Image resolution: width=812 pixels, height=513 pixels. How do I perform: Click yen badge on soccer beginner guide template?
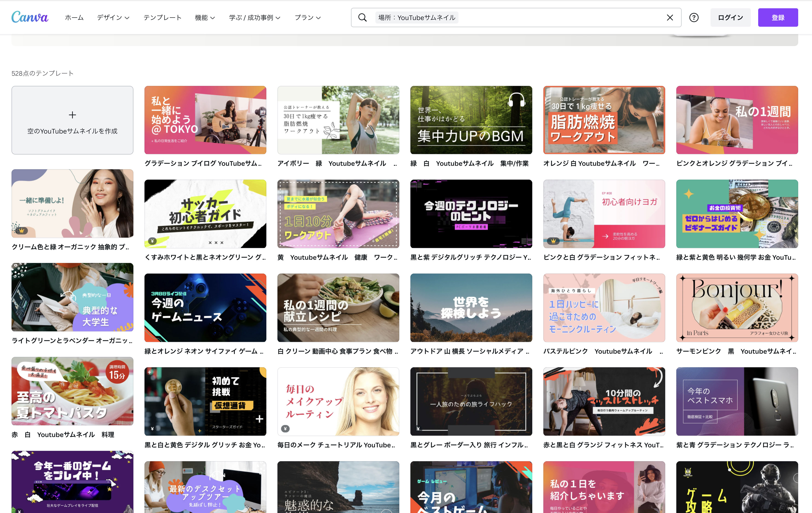[153, 241]
